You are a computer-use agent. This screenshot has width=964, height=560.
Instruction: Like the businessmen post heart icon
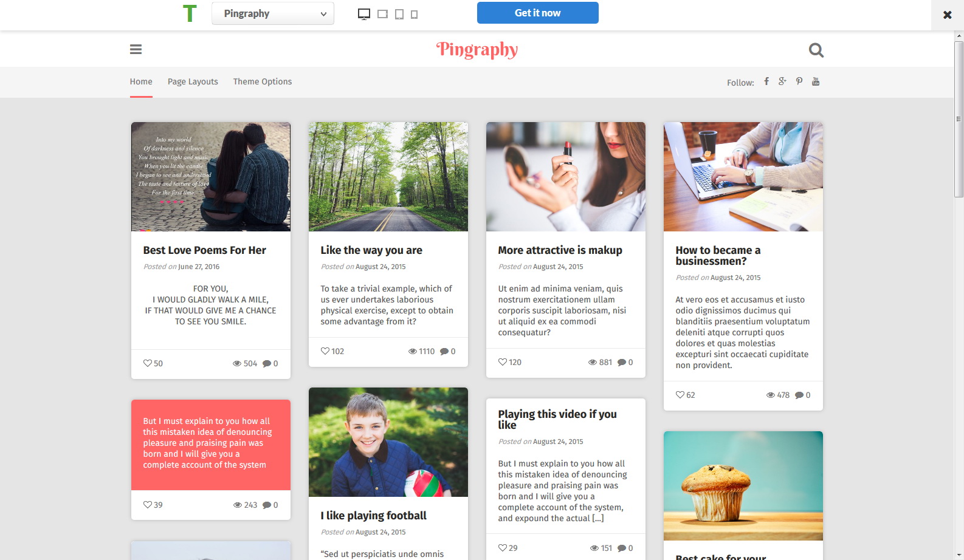click(680, 395)
